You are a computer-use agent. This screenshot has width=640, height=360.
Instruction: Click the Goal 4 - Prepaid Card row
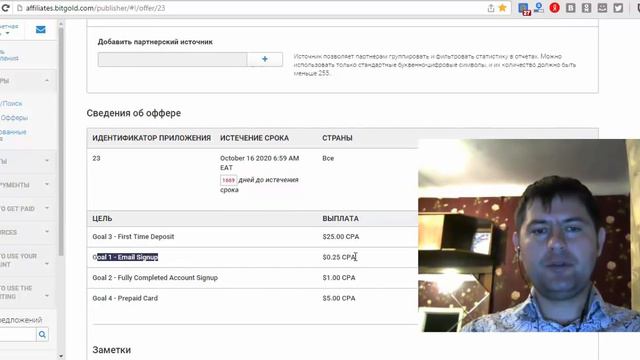click(x=253, y=298)
